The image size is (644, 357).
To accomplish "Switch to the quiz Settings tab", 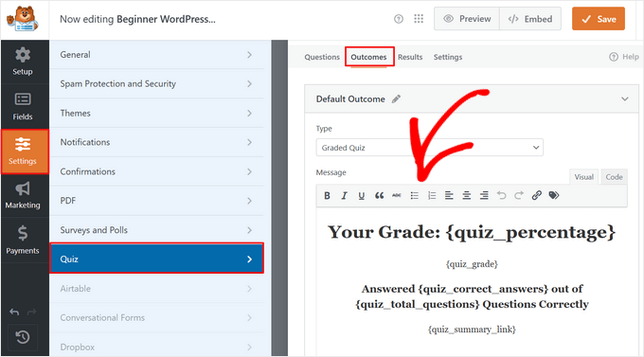I will click(448, 57).
